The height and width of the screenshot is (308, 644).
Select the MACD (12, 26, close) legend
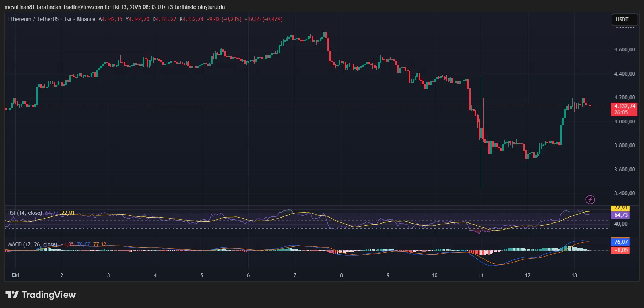pos(33,244)
